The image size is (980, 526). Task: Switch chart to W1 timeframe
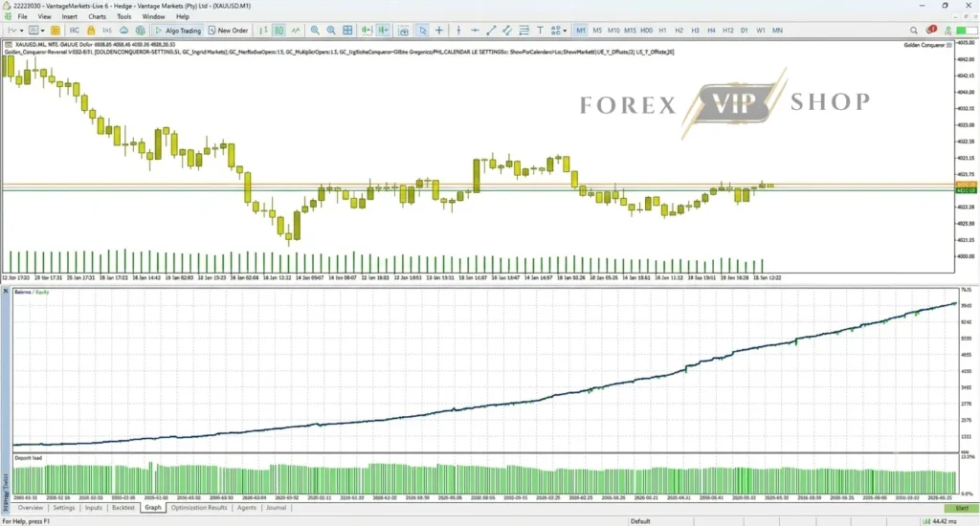click(x=760, y=30)
